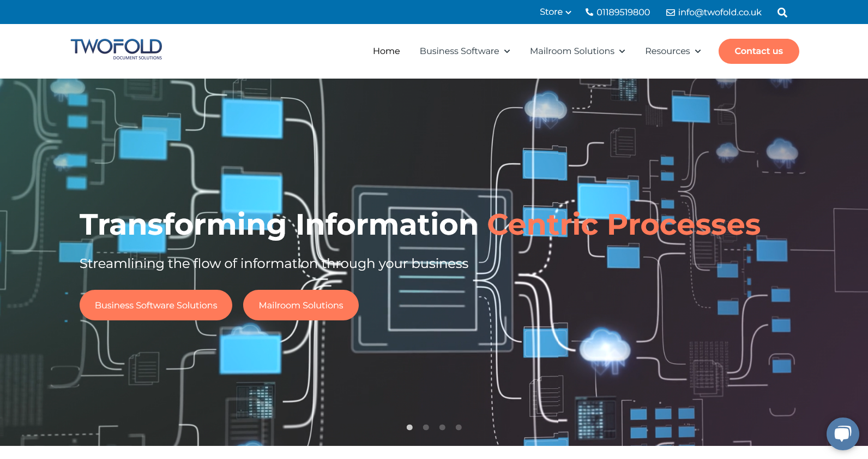Call the 01189519800 phone number link
This screenshot has height=459, width=868.
coord(623,12)
